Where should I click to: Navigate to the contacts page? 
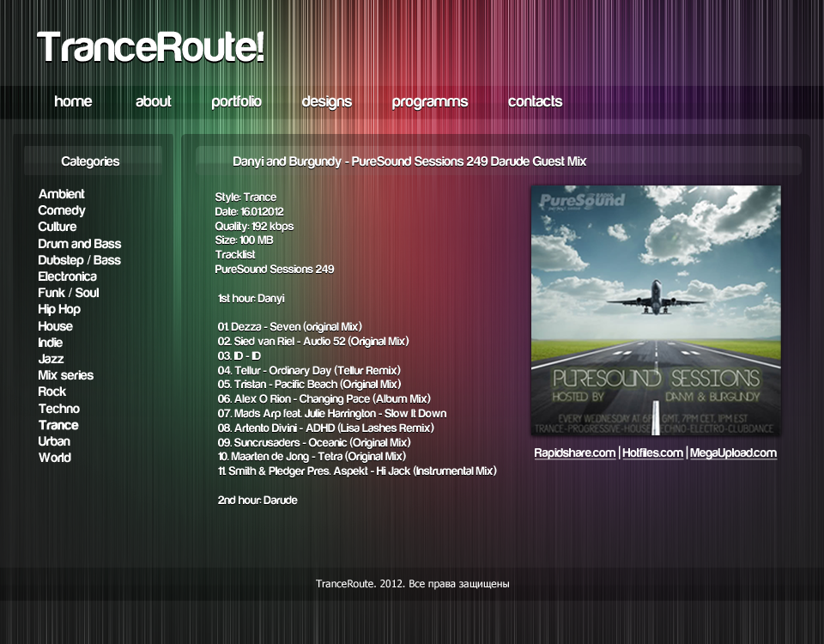pyautogui.click(x=535, y=101)
